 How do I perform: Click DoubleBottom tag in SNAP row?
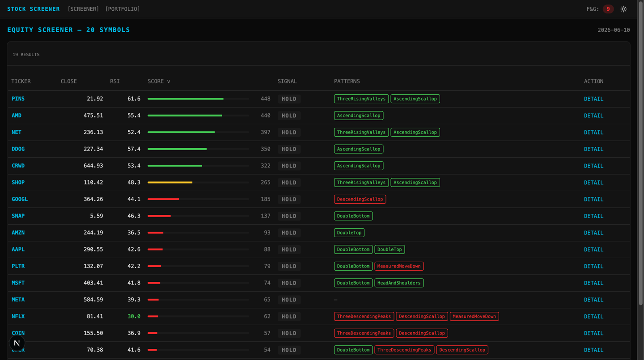click(x=353, y=216)
